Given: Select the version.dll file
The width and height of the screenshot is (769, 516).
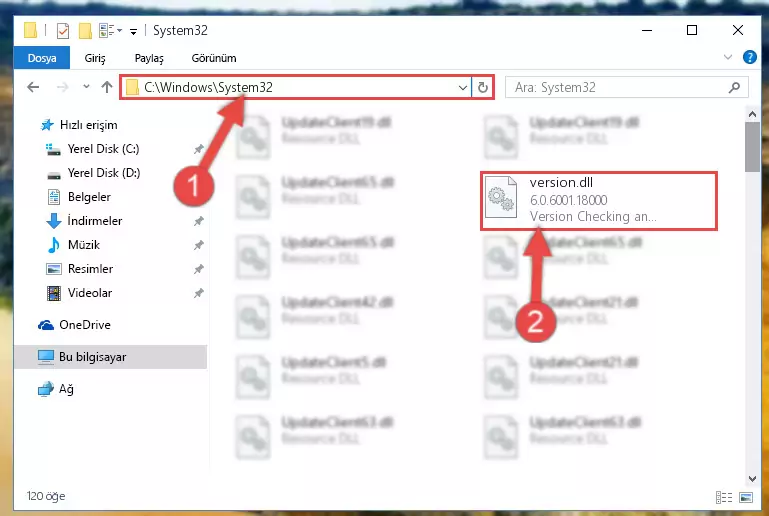Looking at the screenshot, I should [598, 200].
